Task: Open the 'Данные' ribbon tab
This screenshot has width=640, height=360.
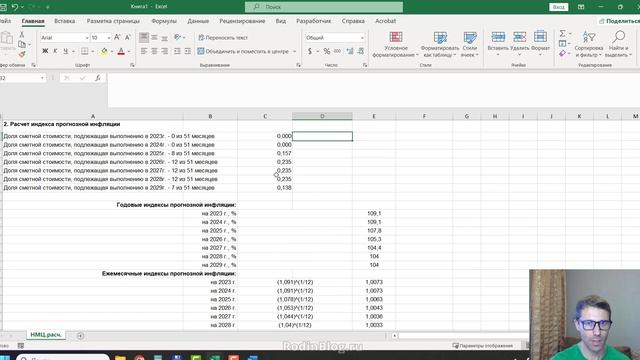Action: [x=198, y=21]
